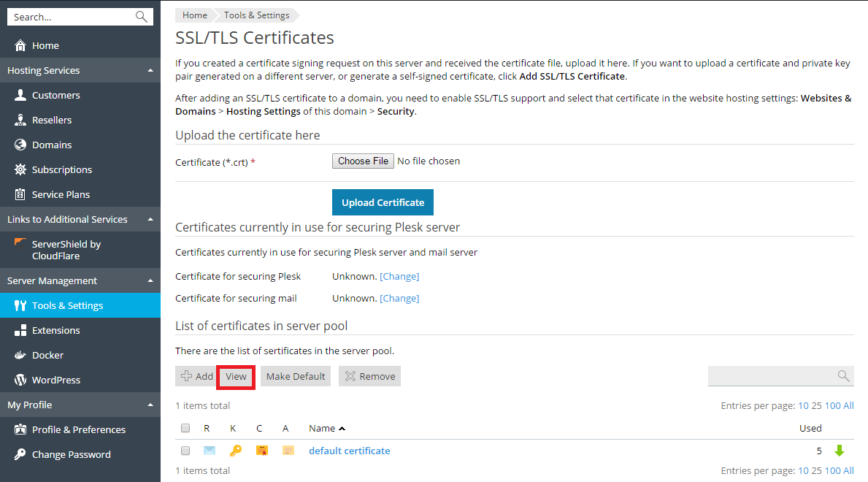Click the Upload Certificate button
Image resolution: width=868 pixels, height=482 pixels.
coord(383,202)
